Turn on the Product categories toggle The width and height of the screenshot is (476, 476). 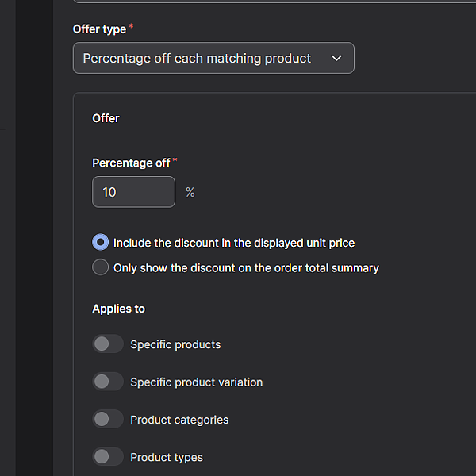pos(108,419)
